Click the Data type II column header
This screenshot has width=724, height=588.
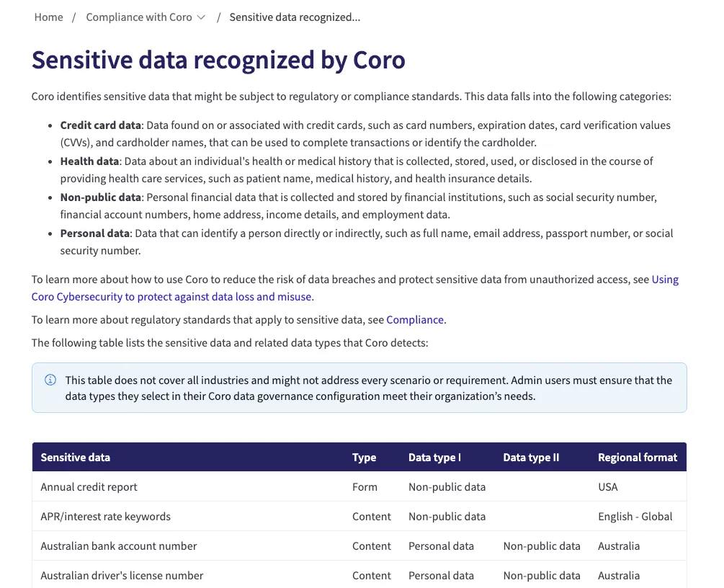531,458
